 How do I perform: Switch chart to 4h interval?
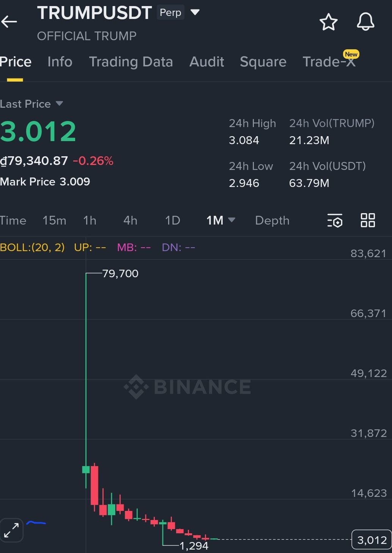coord(130,220)
